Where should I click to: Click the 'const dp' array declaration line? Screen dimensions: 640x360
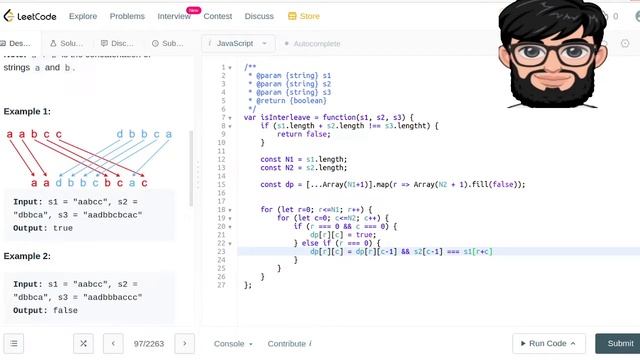tap(393, 184)
